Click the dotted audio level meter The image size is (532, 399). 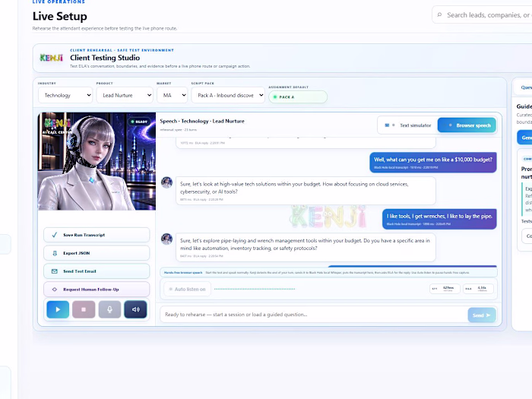point(255,289)
